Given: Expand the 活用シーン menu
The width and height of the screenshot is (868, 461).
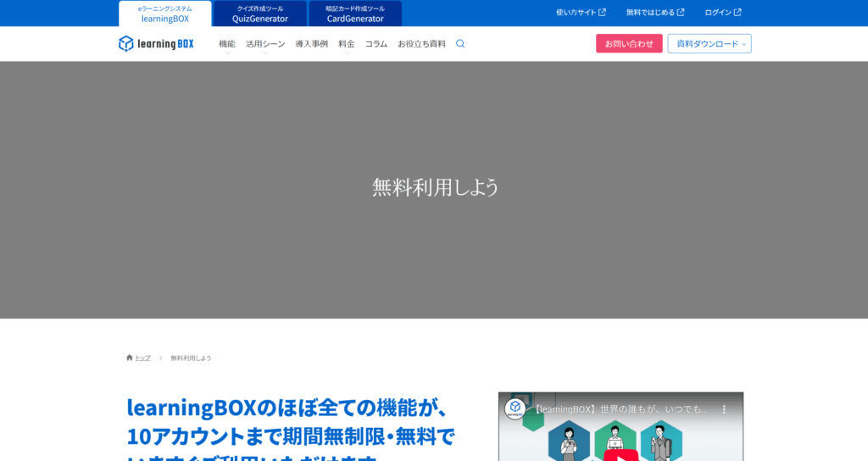Looking at the screenshot, I should point(265,44).
